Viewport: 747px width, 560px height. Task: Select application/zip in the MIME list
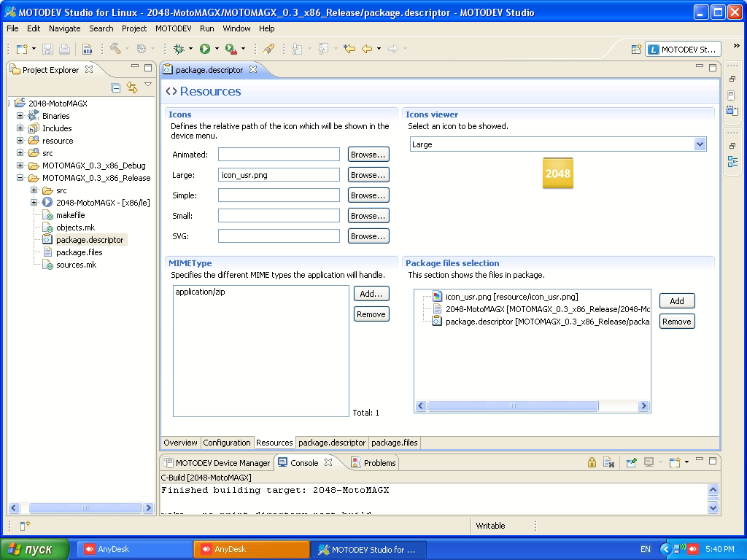tap(200, 292)
